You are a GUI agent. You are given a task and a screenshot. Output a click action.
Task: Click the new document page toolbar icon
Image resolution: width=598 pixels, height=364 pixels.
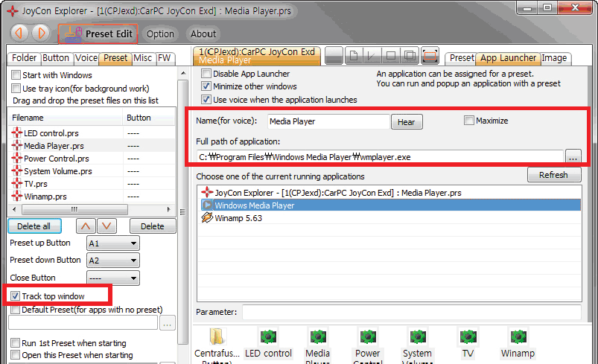pos(354,56)
